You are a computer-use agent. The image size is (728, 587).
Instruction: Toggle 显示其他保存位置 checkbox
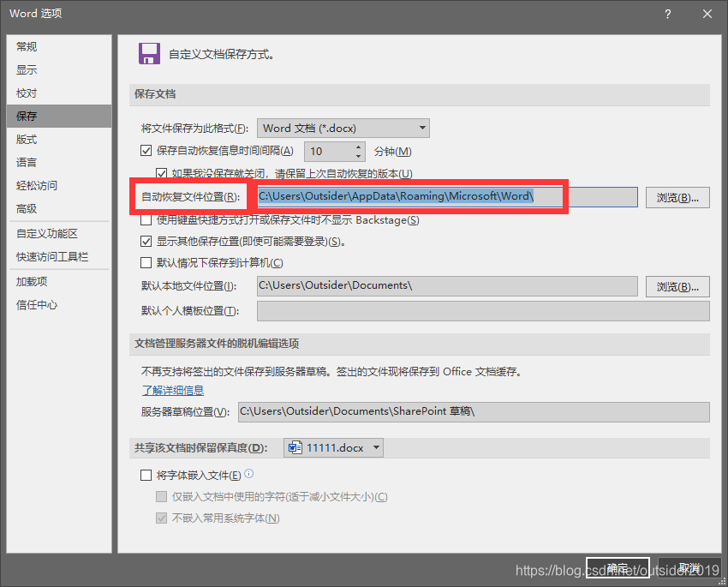[146, 241]
